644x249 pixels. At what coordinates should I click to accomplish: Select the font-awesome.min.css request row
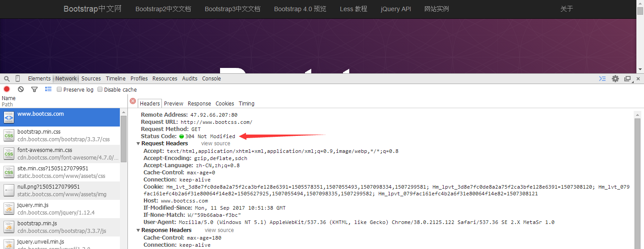click(x=60, y=154)
